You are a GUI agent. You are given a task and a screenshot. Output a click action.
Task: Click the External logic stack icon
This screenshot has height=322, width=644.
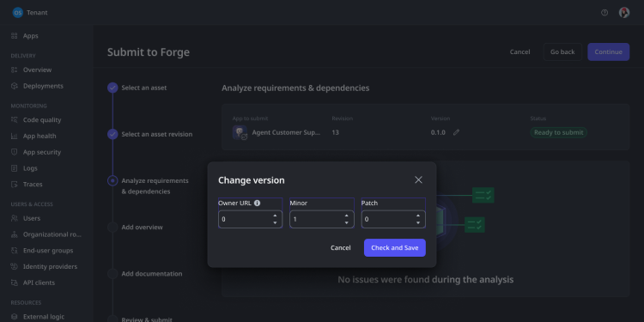[15, 317]
